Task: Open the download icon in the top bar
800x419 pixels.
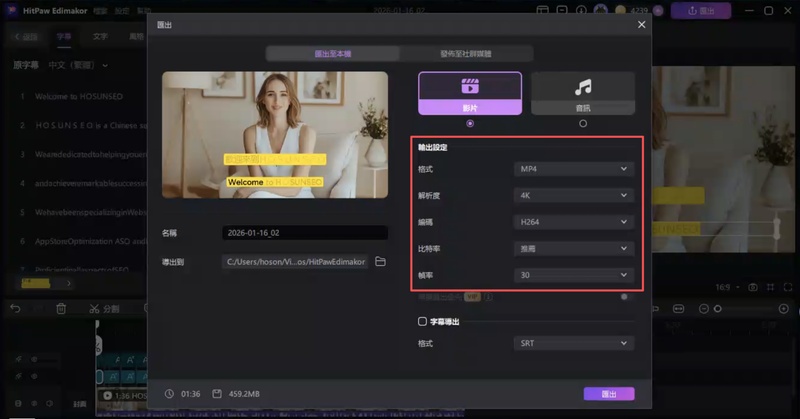Action: point(581,10)
